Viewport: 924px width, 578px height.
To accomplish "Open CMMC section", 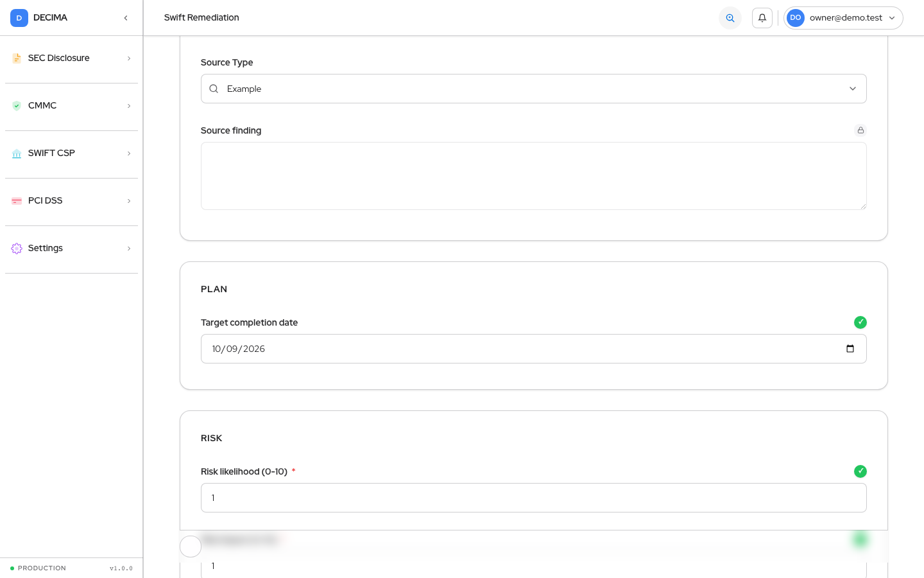I will (x=71, y=106).
